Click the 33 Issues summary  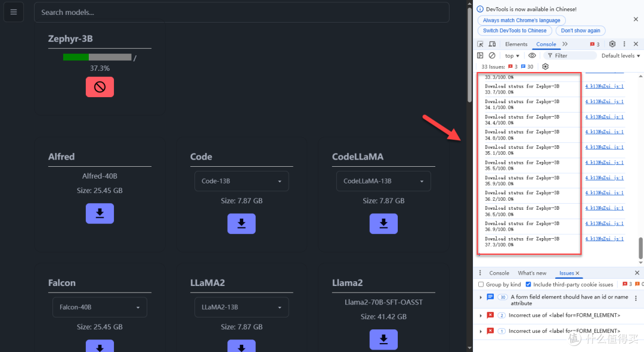click(x=507, y=67)
